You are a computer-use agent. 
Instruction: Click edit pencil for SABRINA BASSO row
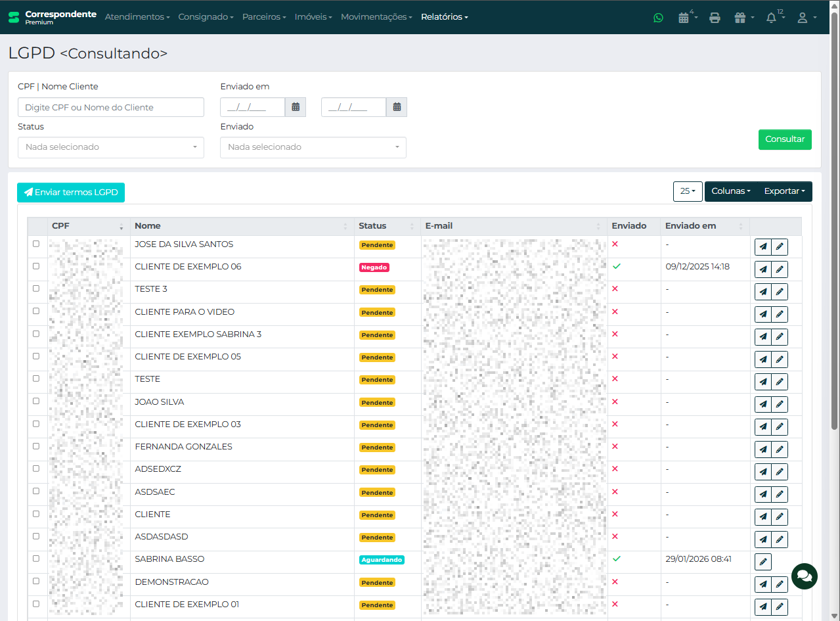[763, 562]
